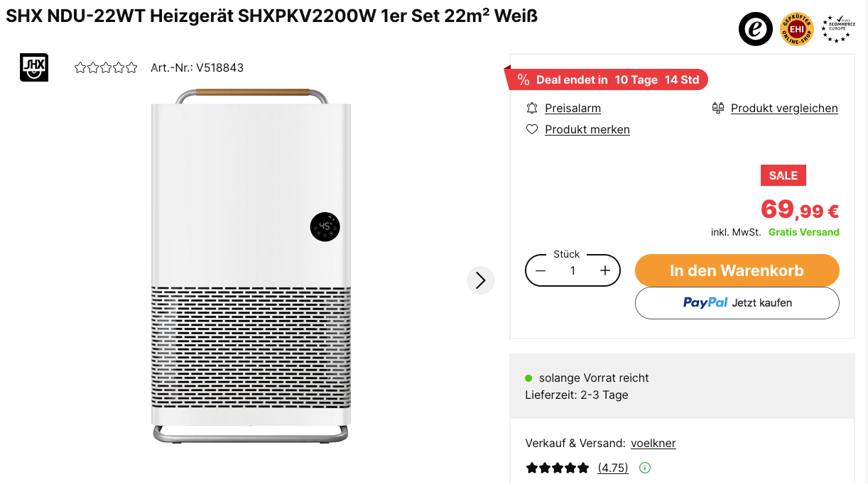Open the Produkt vergleichen link
This screenshot has width=868, height=484.
(784, 108)
